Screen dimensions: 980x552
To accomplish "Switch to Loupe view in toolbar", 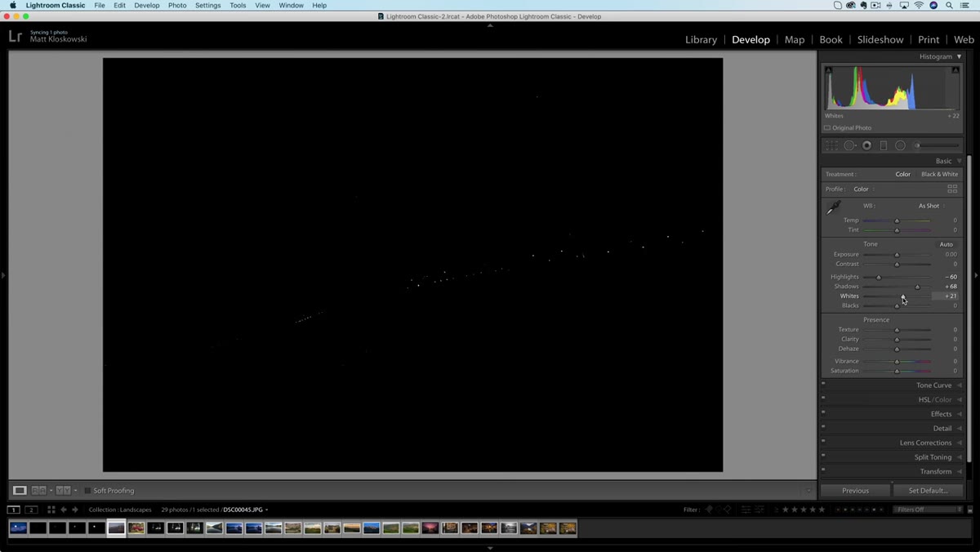I will tap(20, 491).
